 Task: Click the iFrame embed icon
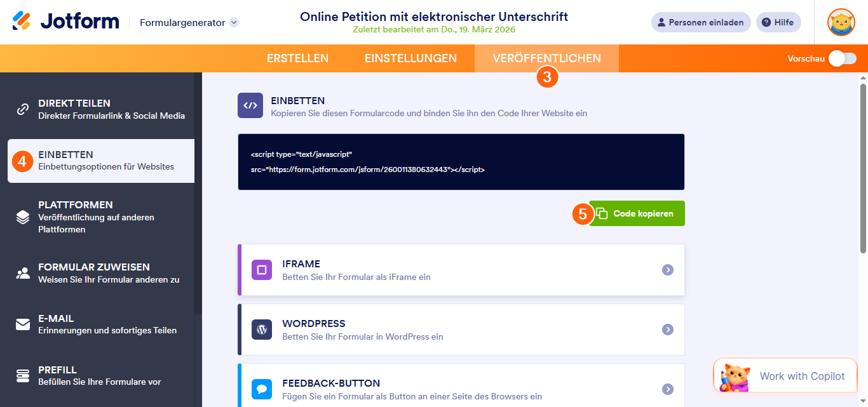[261, 269]
